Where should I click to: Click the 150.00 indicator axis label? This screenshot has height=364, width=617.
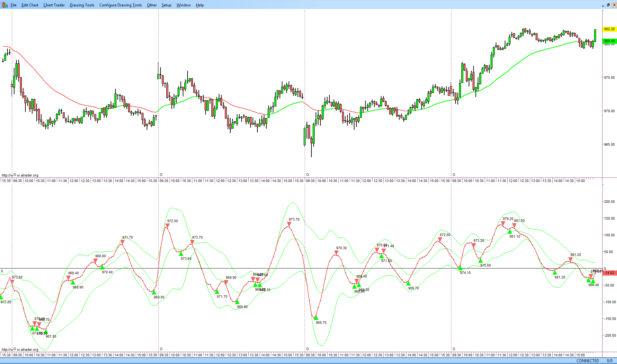pyautogui.click(x=609, y=218)
